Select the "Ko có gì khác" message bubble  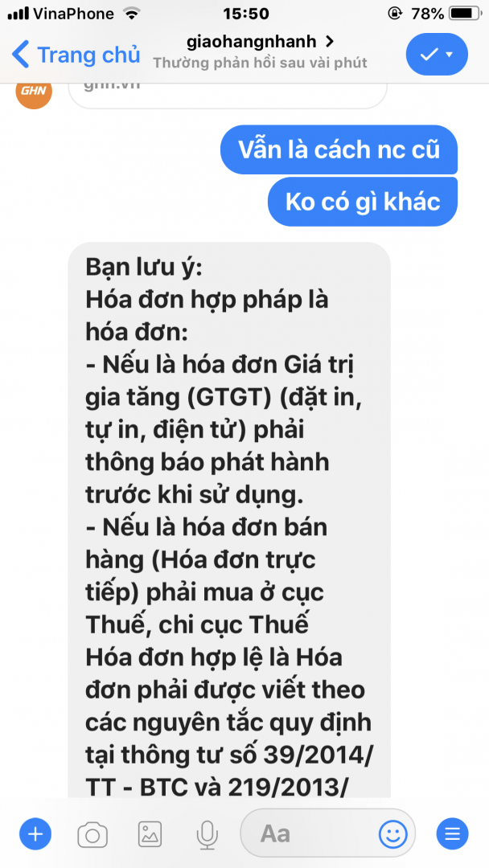(x=363, y=202)
